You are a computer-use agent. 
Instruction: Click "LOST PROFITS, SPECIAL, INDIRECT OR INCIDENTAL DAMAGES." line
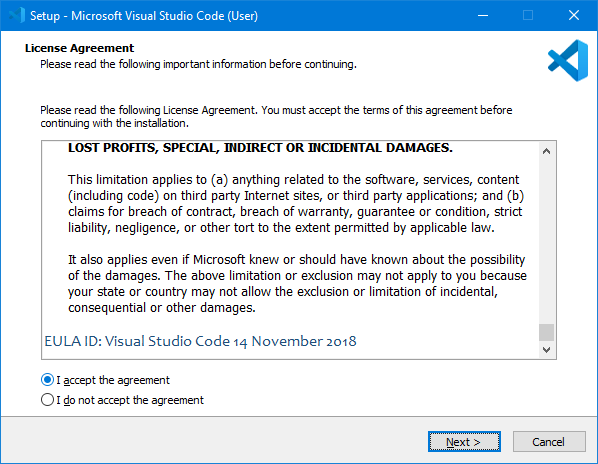pos(260,148)
